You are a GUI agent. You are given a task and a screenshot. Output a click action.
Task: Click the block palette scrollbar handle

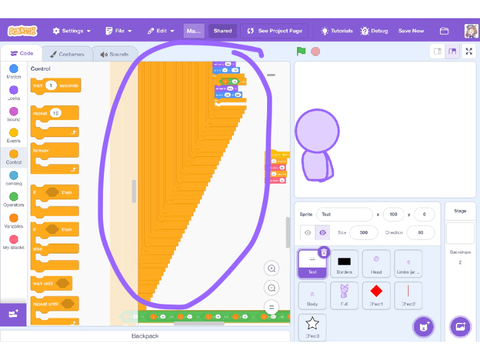pyautogui.click(x=134, y=191)
